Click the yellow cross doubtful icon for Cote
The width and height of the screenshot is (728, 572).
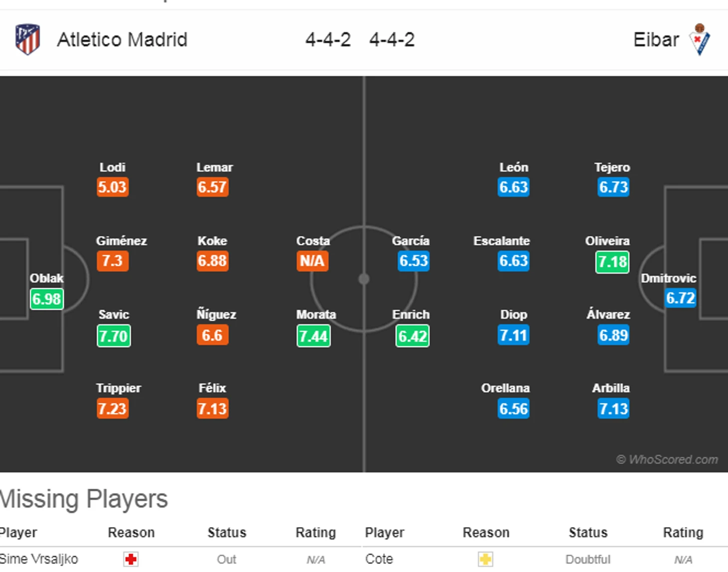[485, 559]
